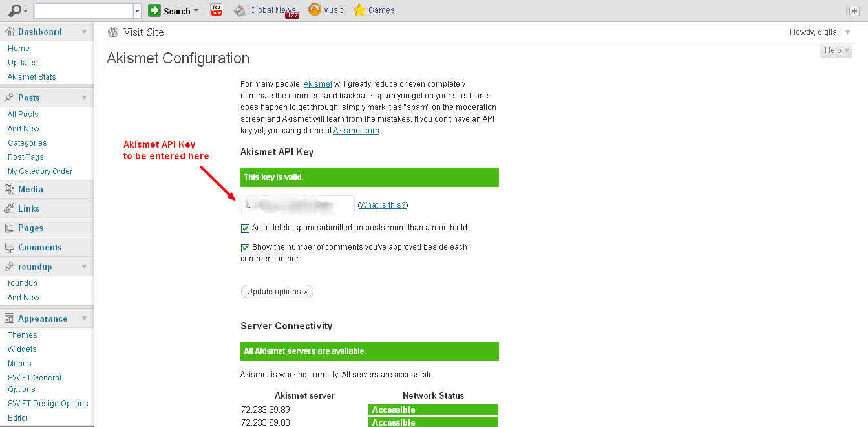Screen dimensions: 868x427
Task: Click the WordPress logo beside Visit Site
Action: point(113,32)
